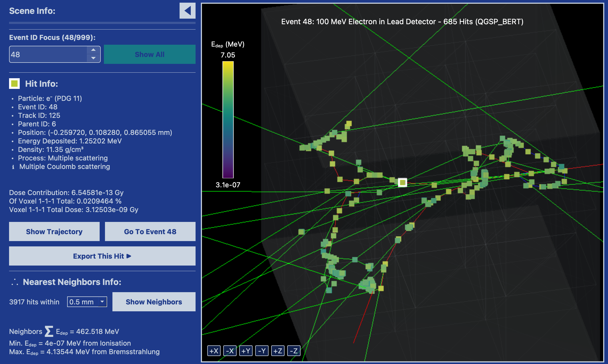Set camera view to -Z

pos(294,351)
